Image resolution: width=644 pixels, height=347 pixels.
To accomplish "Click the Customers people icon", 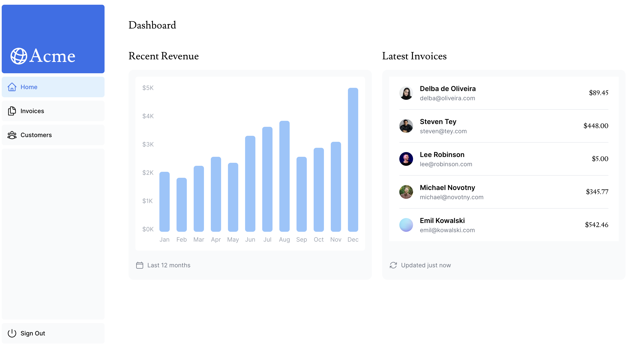I will (12, 135).
